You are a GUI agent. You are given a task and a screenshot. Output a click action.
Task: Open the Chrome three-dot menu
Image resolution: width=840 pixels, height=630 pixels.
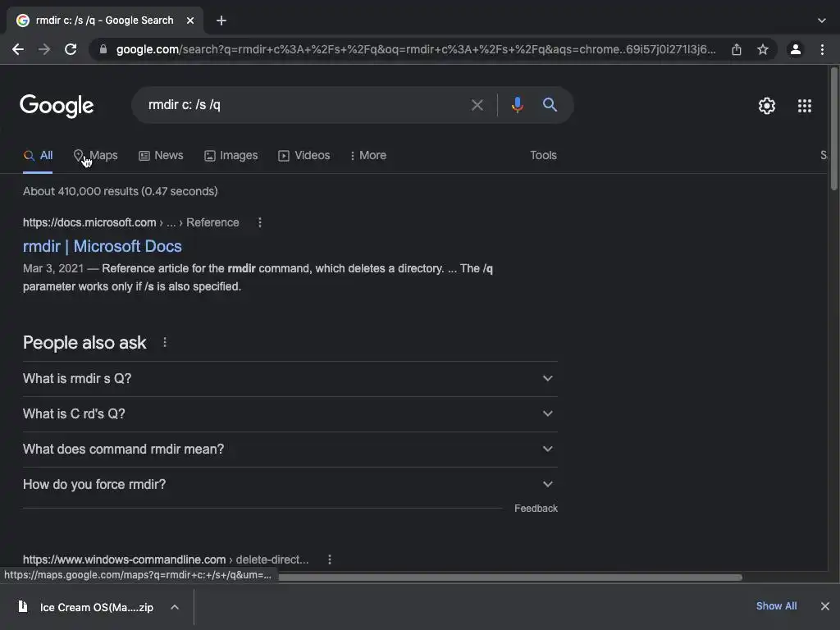tap(822, 49)
